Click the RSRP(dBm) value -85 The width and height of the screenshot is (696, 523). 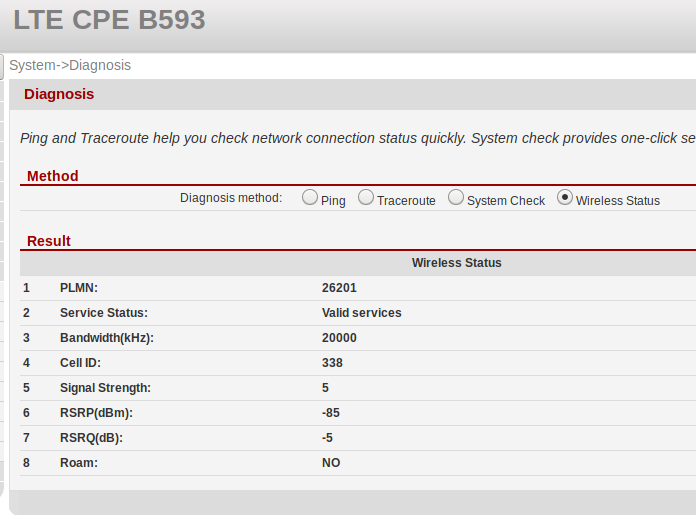point(331,413)
